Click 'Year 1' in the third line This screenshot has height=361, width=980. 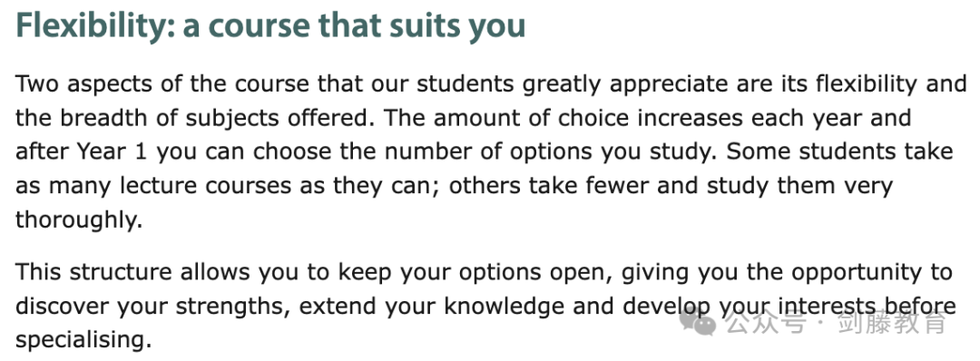click(x=113, y=151)
